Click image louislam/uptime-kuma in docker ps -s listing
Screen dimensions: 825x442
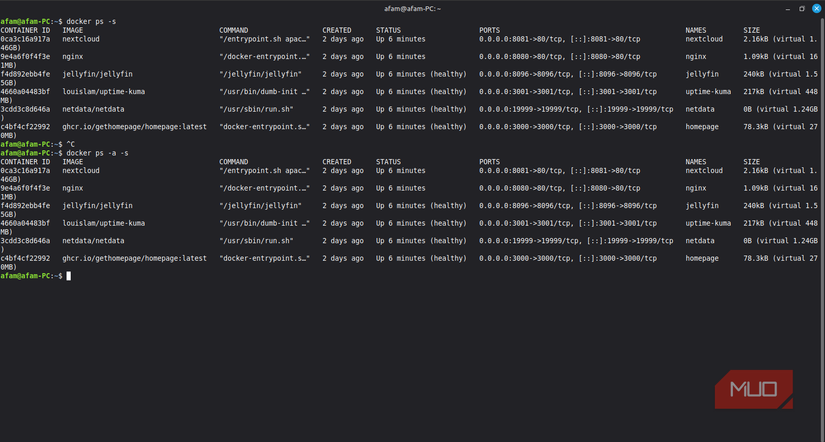tap(104, 92)
